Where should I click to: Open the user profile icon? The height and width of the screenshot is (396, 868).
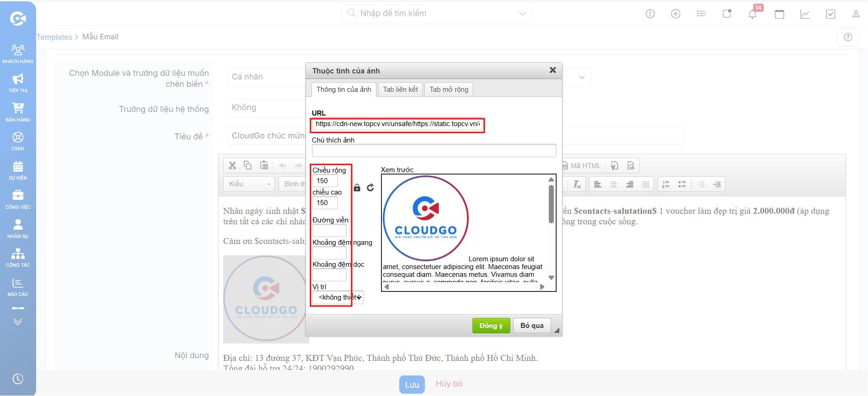(856, 14)
